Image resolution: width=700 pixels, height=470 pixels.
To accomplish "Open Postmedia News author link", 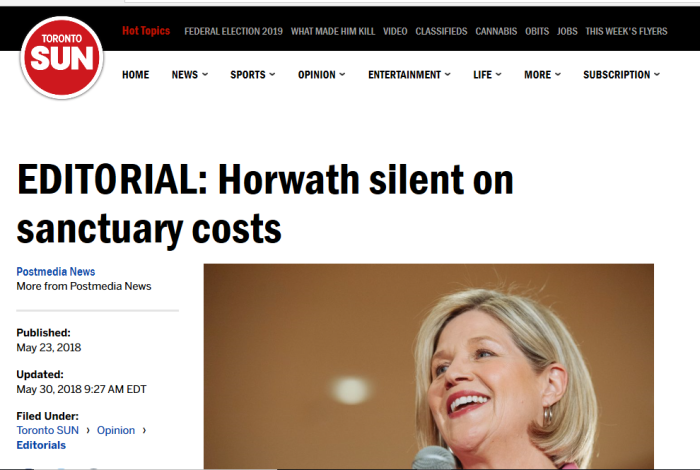I will point(56,271).
